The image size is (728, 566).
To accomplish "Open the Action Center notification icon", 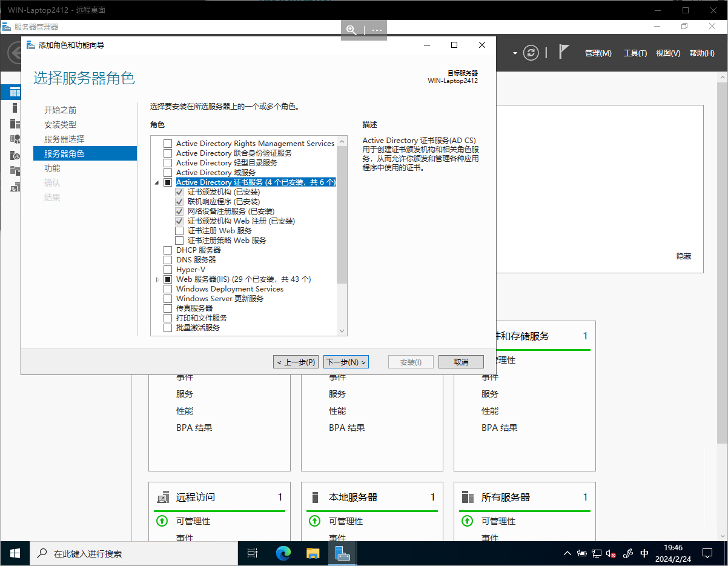I will [x=707, y=553].
